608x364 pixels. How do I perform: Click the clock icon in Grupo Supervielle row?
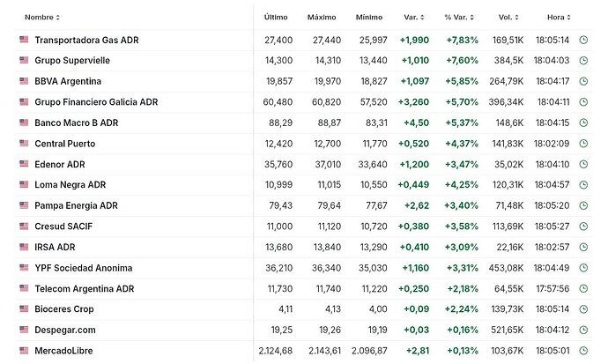click(x=583, y=61)
